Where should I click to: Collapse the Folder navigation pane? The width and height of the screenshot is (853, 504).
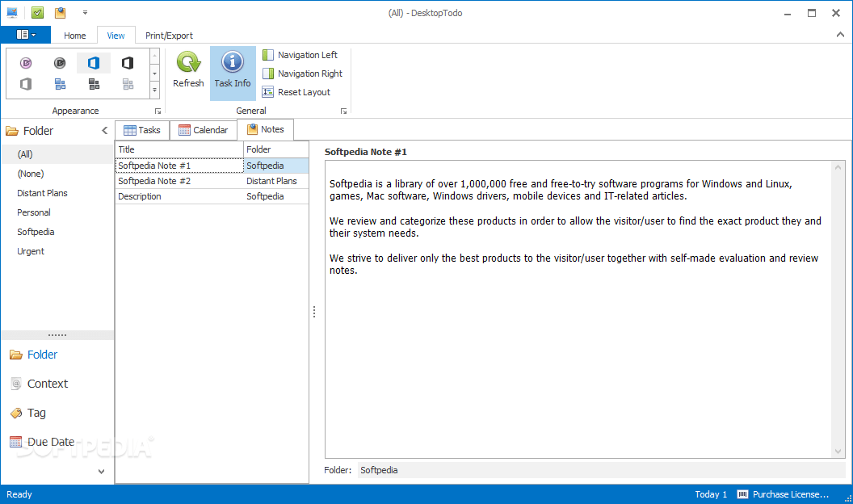point(104,131)
